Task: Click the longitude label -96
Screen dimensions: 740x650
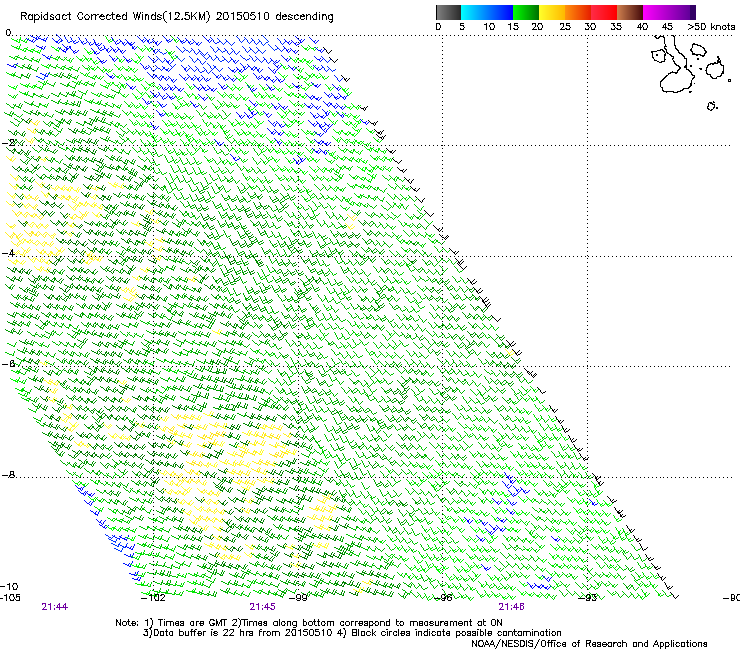Action: point(443,598)
